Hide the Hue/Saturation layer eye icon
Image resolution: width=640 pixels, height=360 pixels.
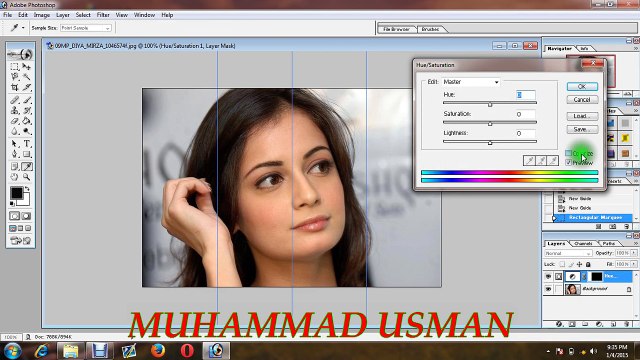pyautogui.click(x=548, y=276)
